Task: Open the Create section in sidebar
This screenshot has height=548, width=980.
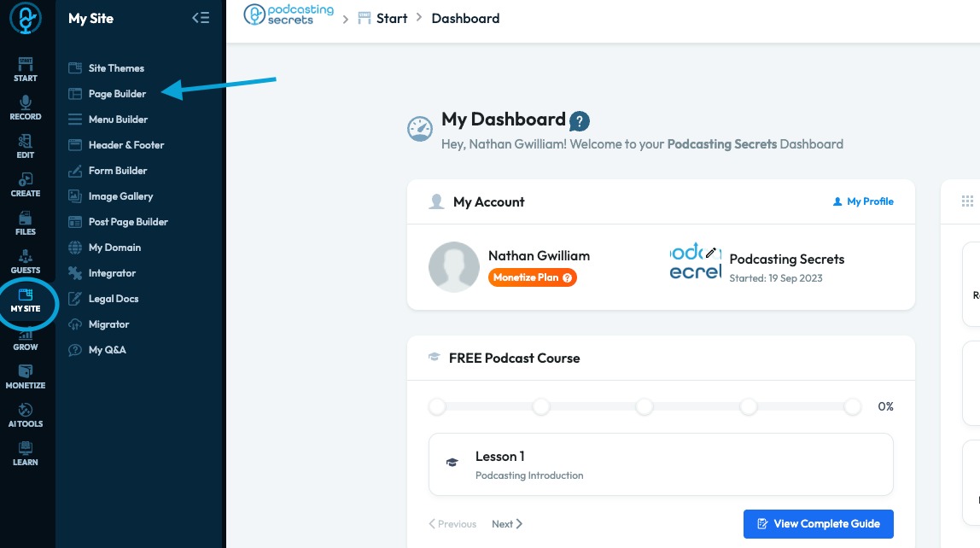Action: (x=25, y=185)
